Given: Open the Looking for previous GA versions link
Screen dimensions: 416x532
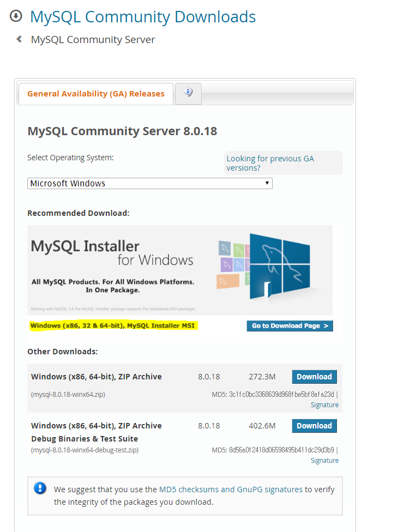Looking at the screenshot, I should tap(270, 163).
